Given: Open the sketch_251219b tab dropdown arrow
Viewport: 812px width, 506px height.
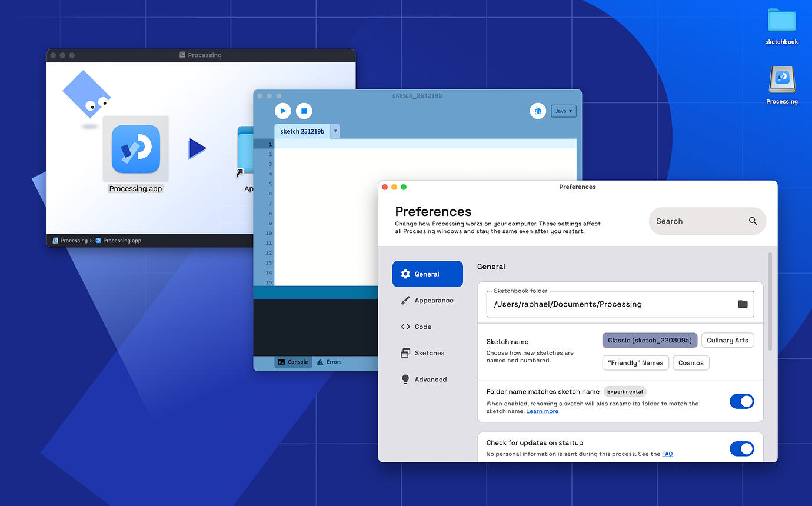Looking at the screenshot, I should (335, 131).
